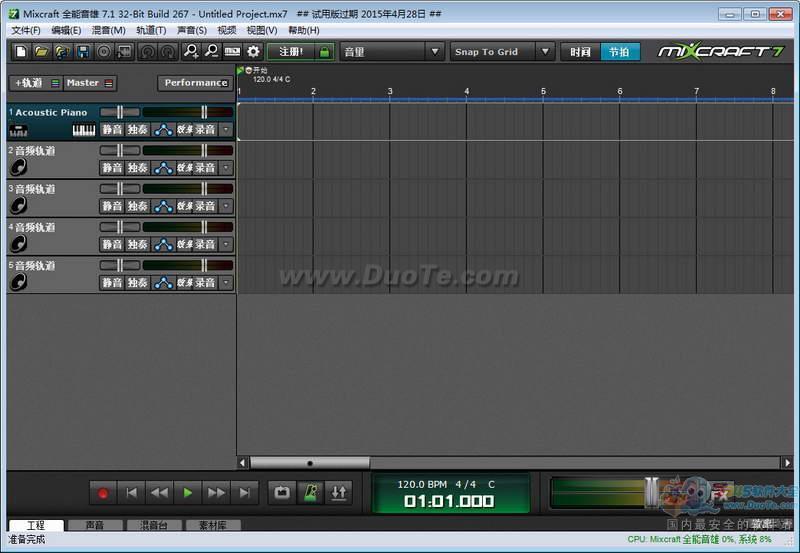Expand record options arrow on track 3
Viewport: 800px width, 553px height.
coord(226,206)
